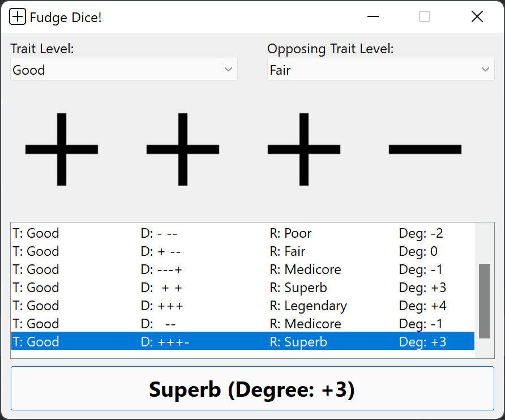Click the second plus die face
Image resolution: width=505 pixels, height=420 pixels.
183,149
